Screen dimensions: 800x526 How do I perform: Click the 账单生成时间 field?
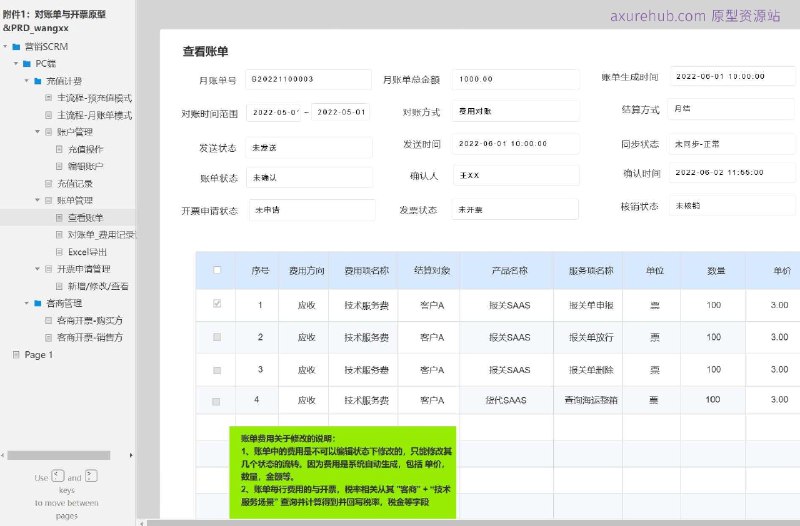click(x=733, y=77)
